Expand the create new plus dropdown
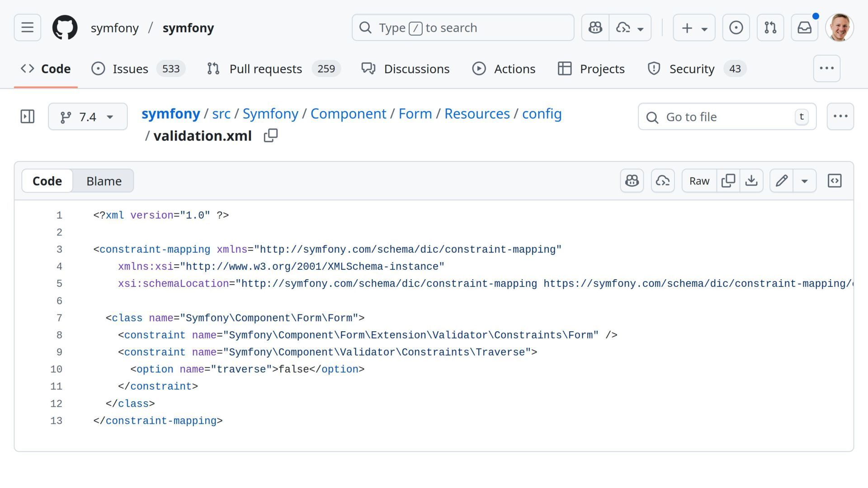868x488 pixels. tap(693, 28)
